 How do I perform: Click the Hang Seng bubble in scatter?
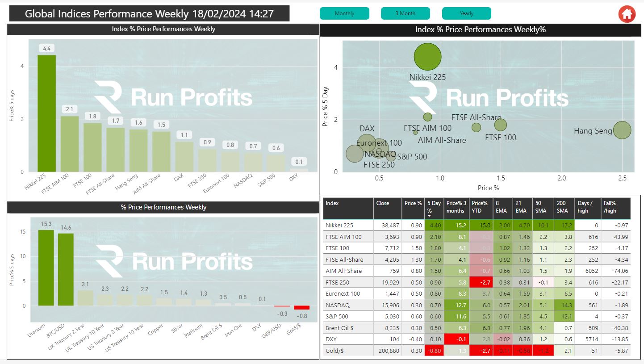[x=622, y=130]
